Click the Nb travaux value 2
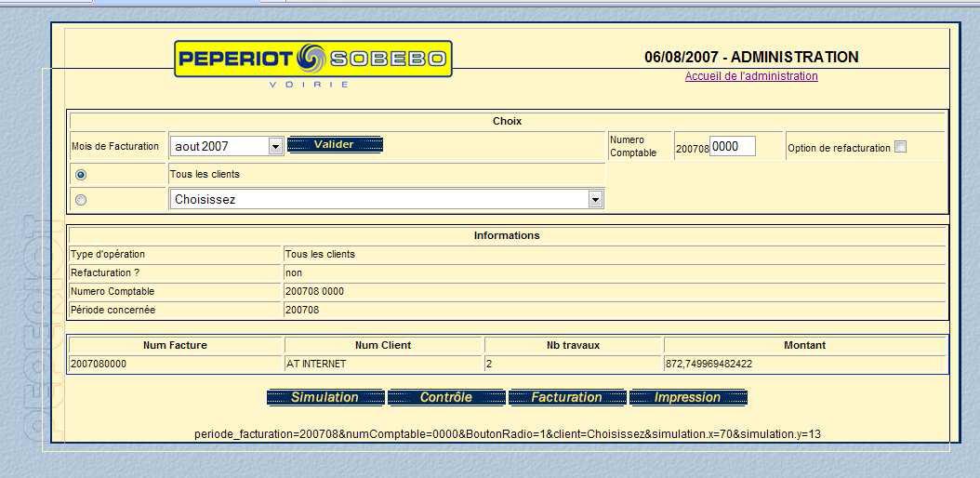980x478 pixels. pyautogui.click(x=489, y=364)
